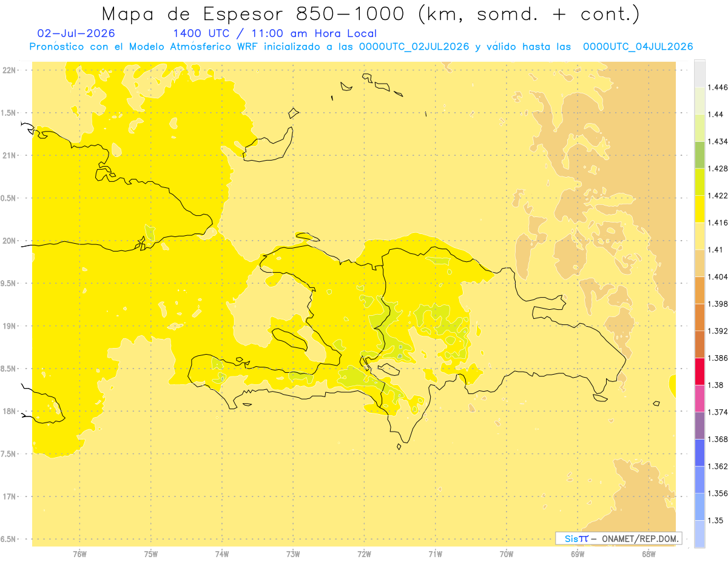Pick the pink 1.374–1.38 legend swatch
The height and width of the screenshot is (562, 728).
(699, 398)
